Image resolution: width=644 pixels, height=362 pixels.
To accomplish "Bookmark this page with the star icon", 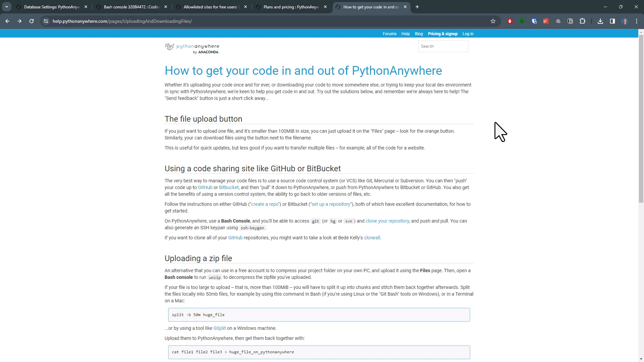I will tap(493, 21).
